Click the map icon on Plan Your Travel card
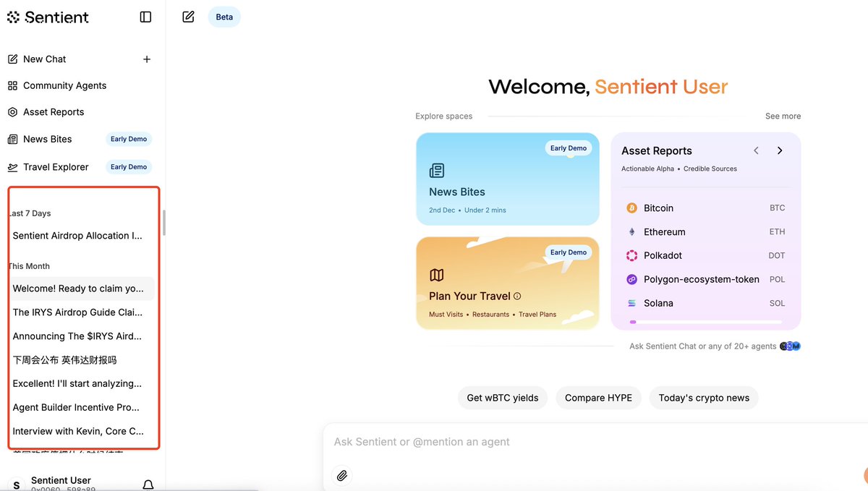 pyautogui.click(x=436, y=275)
